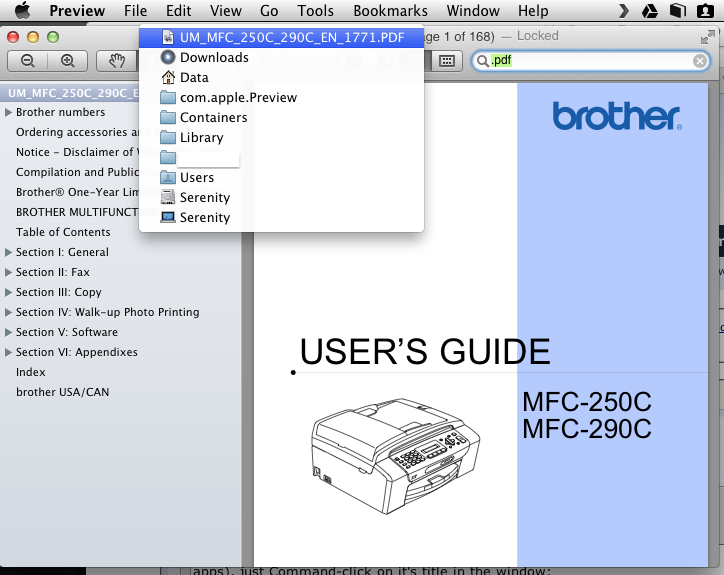Select the hand move tool
Screen dimensions: 724x575
(117, 61)
